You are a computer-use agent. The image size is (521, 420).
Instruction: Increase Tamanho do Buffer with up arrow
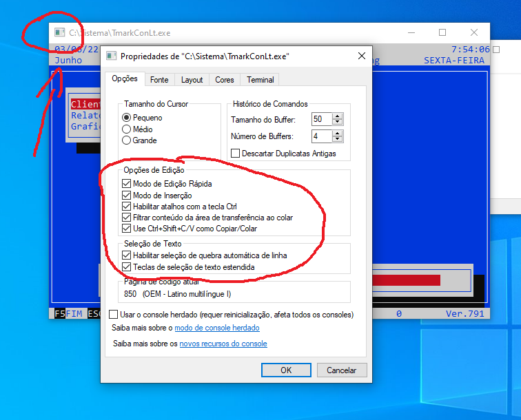[337, 116]
